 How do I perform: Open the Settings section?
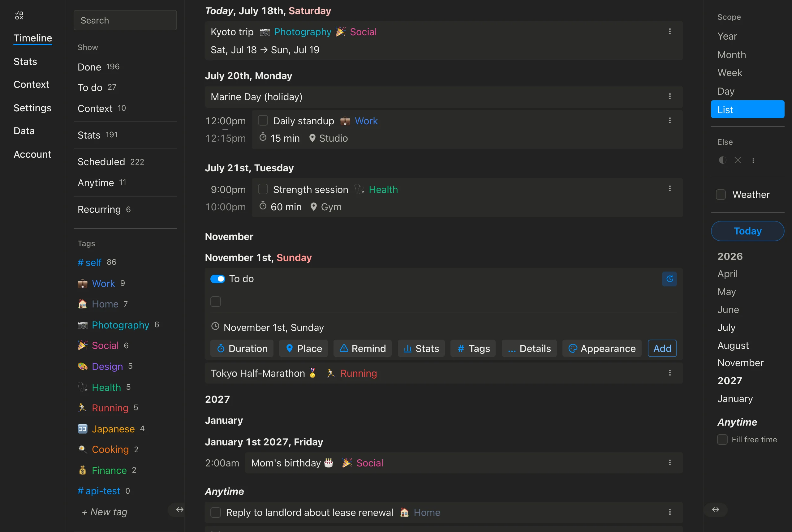point(32,108)
